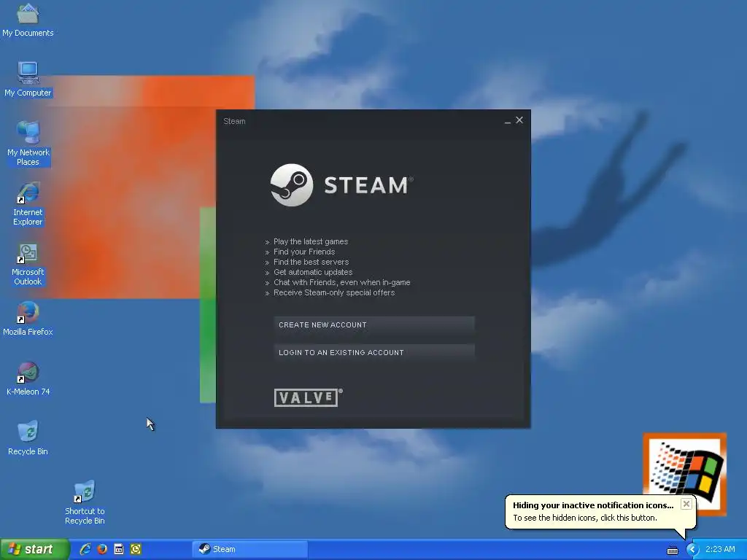Minimize the Steam window
This screenshot has height=560, width=747.
click(x=508, y=121)
